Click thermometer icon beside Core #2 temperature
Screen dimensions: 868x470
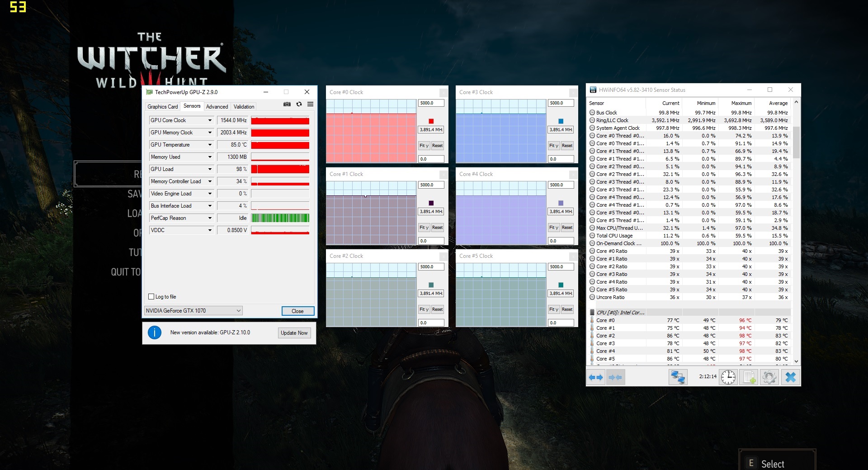tap(592, 335)
